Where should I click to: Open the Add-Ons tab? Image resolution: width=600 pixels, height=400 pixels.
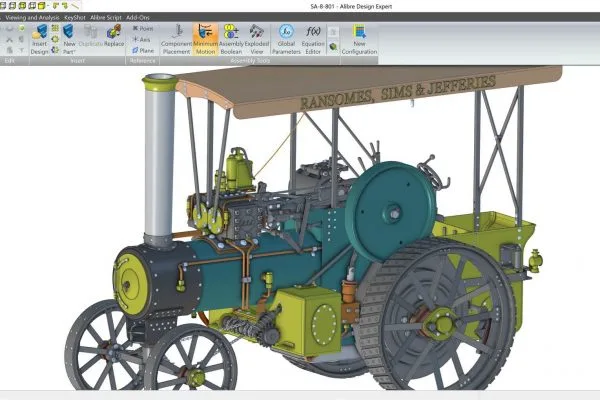click(x=138, y=18)
